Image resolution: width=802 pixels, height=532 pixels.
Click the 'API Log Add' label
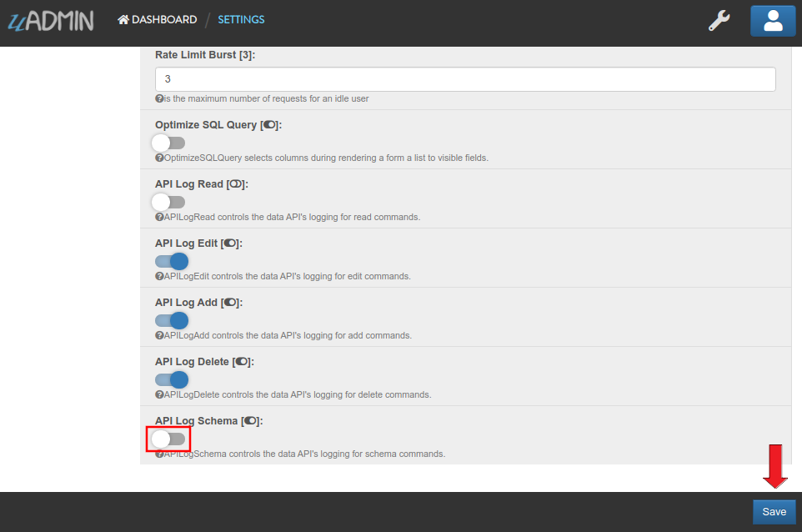[198, 303]
